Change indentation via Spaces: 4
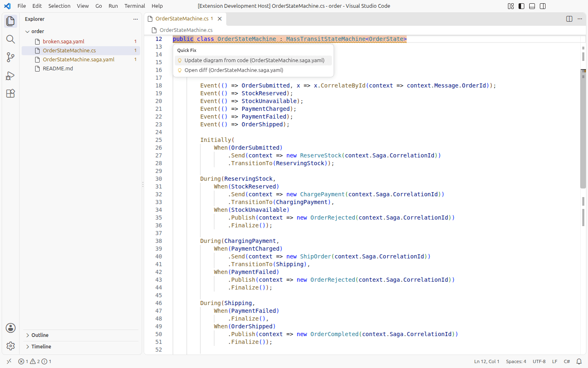This screenshot has width=588, height=368. 516,361
